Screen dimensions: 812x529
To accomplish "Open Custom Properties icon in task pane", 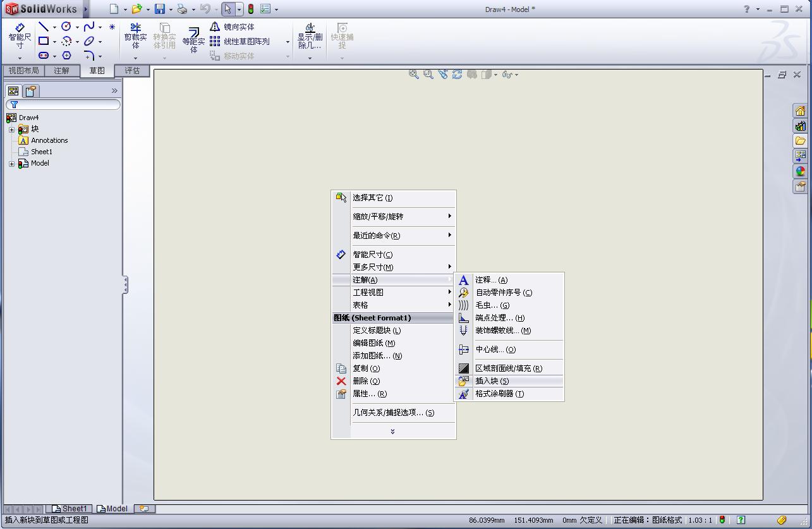I will [x=801, y=186].
